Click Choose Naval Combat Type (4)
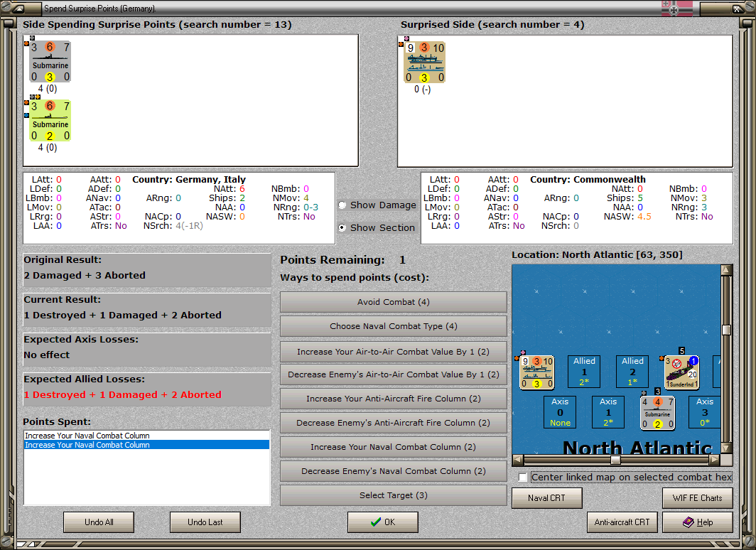This screenshot has height=550, width=756. coord(394,326)
